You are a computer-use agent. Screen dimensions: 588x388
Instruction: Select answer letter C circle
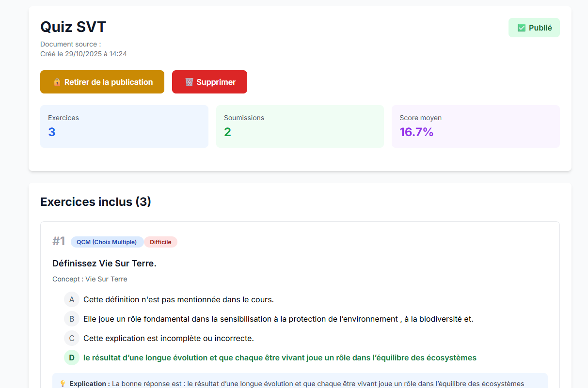(x=72, y=338)
